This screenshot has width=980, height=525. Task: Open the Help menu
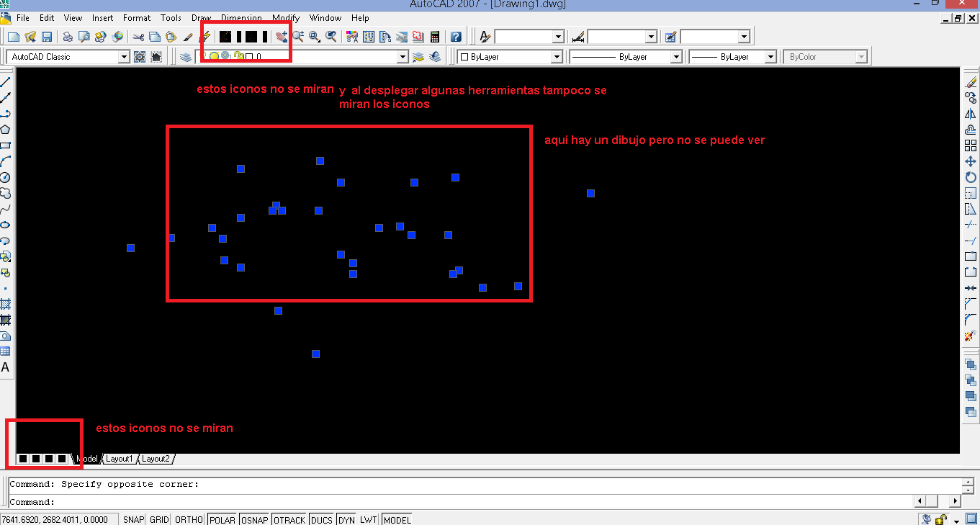360,18
